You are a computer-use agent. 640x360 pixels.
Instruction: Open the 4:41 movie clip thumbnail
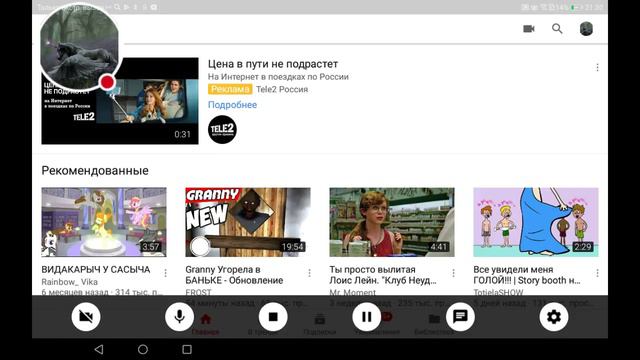coord(392,222)
